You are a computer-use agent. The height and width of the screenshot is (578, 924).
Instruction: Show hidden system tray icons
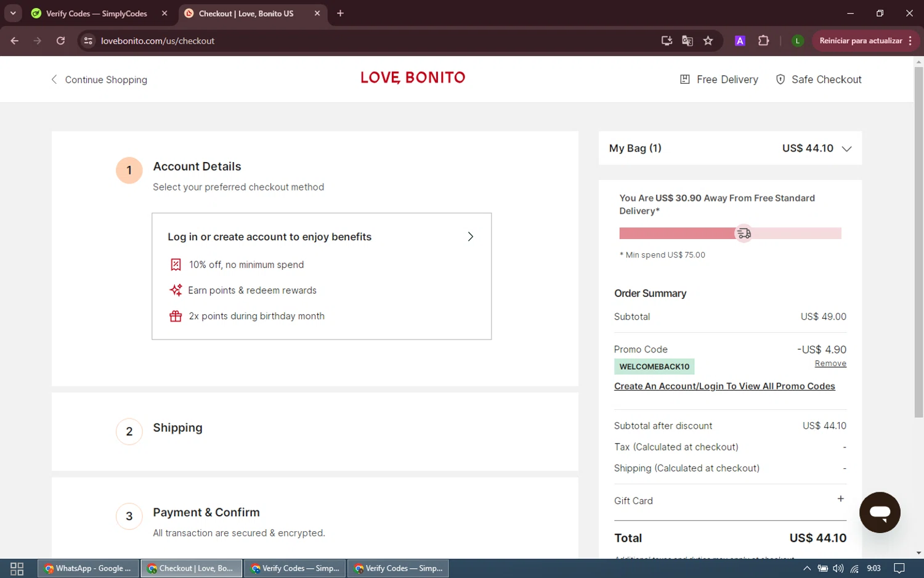[807, 568]
